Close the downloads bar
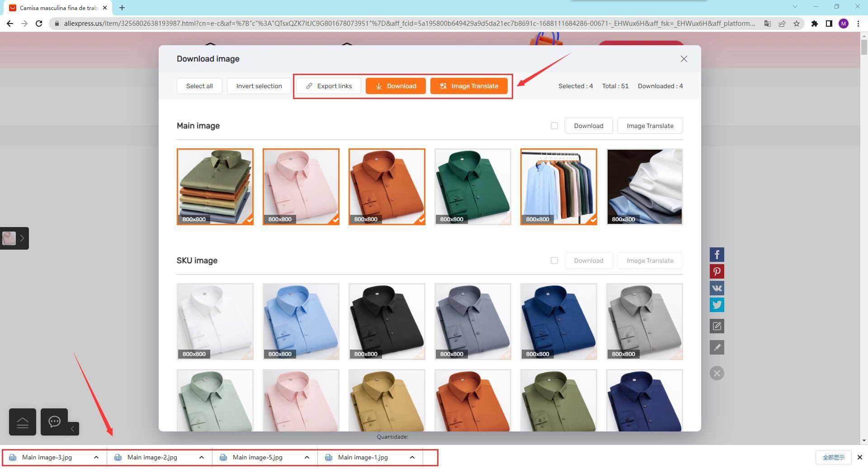 (x=860, y=457)
